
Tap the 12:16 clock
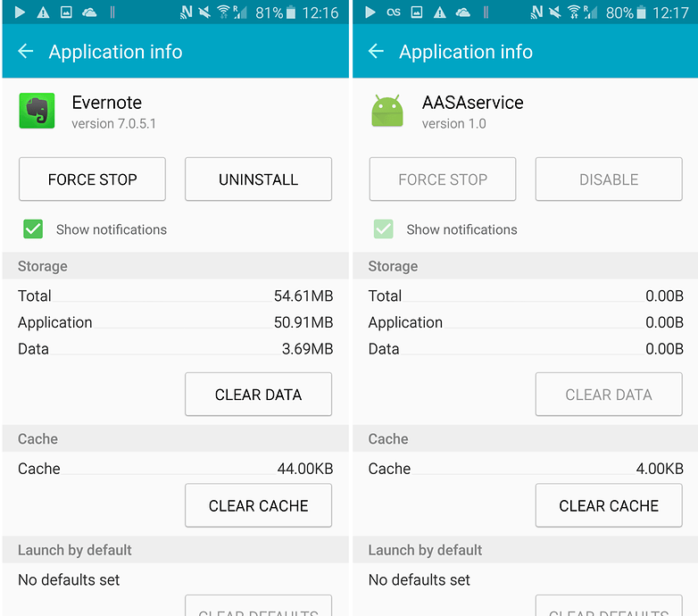tap(320, 12)
